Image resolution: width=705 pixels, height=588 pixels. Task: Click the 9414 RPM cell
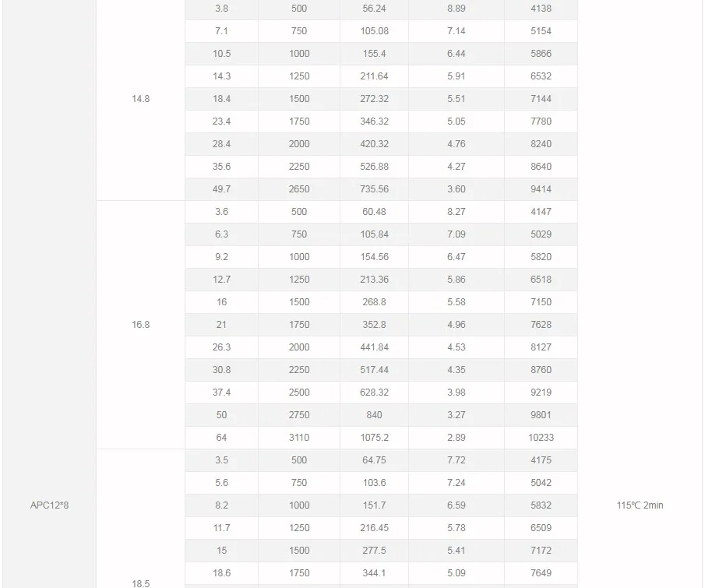[x=541, y=189]
